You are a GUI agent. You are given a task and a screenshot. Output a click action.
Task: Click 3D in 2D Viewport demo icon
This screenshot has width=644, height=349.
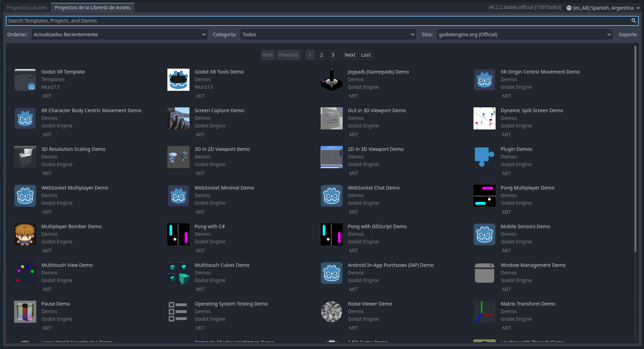point(178,157)
